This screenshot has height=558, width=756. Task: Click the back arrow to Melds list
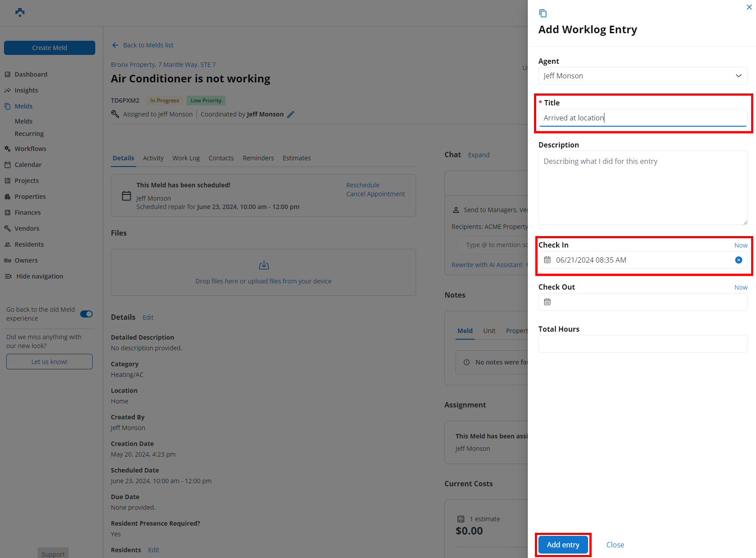(115, 45)
